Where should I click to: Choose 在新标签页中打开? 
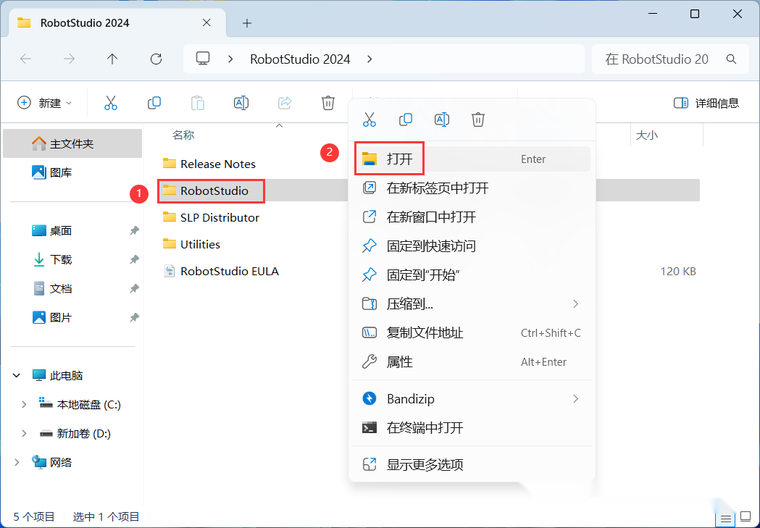coord(471,188)
